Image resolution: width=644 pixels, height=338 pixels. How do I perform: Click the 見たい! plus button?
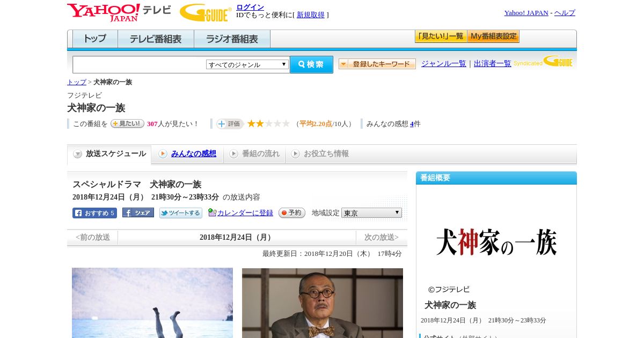[127, 123]
